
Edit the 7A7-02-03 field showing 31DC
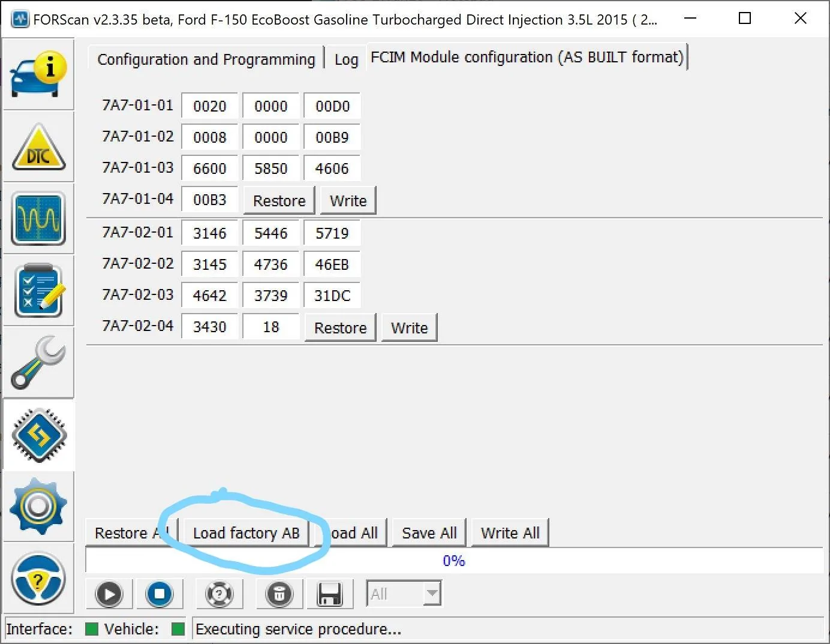pyautogui.click(x=332, y=296)
